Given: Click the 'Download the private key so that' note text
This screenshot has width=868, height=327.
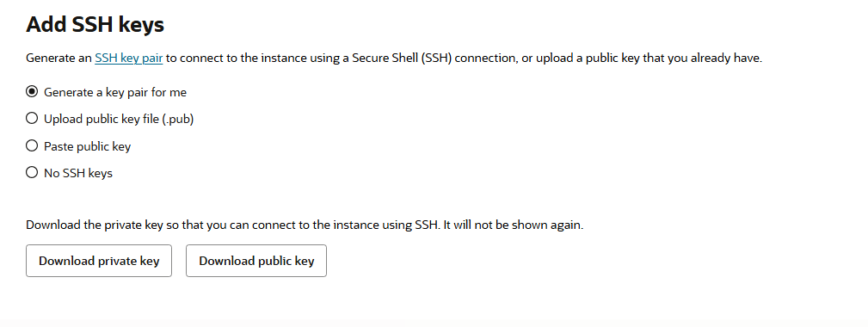Looking at the screenshot, I should [x=102, y=225].
